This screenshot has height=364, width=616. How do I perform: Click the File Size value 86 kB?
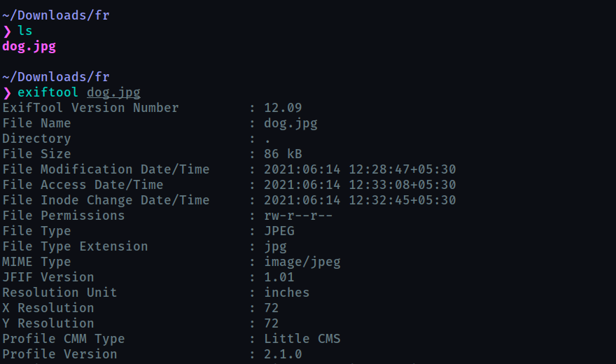(283, 154)
